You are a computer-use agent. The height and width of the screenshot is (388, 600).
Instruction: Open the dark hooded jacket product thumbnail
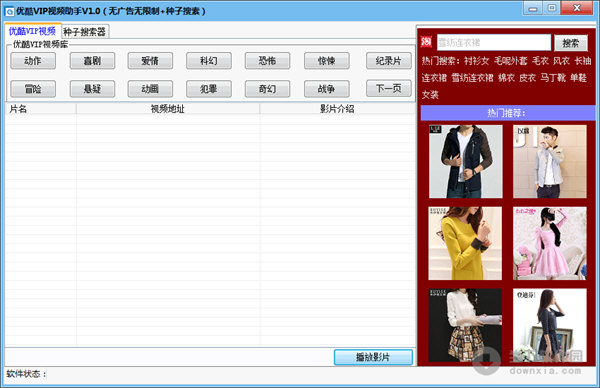coord(466,161)
